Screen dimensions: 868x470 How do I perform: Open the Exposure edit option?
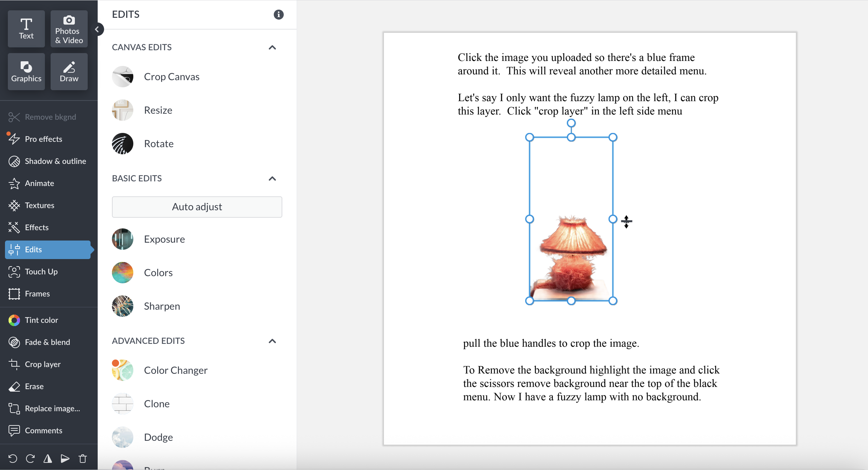click(164, 239)
